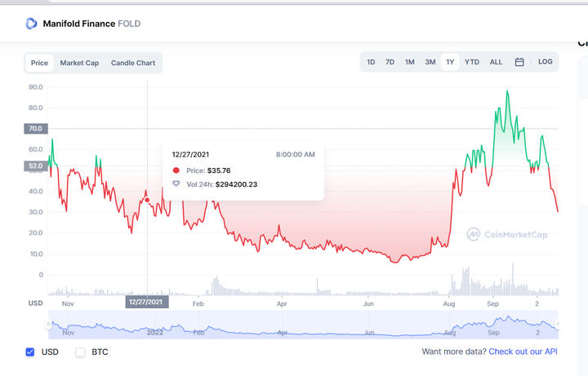Toggle LOG scale on the chart
The width and height of the screenshot is (588, 376).
click(x=545, y=62)
